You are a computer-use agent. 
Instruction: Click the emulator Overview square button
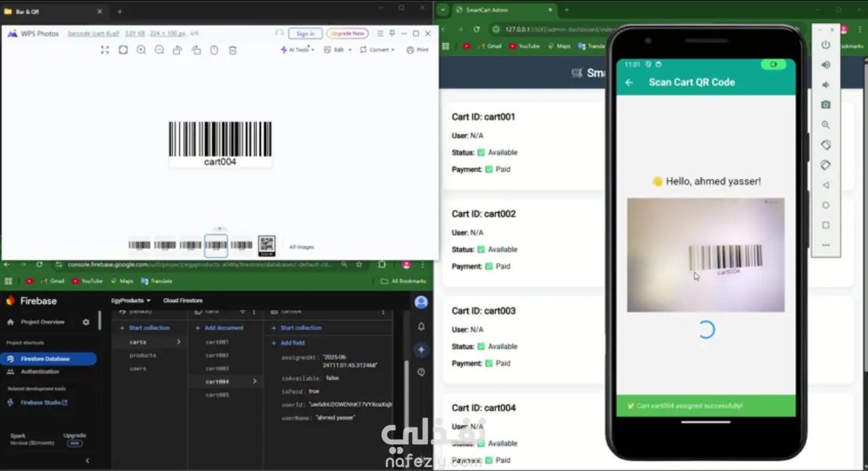pyautogui.click(x=826, y=225)
